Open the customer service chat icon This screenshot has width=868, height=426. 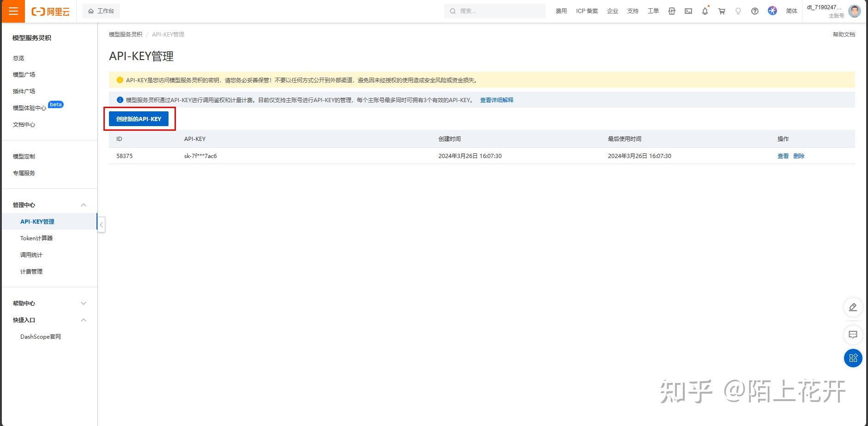point(853,335)
